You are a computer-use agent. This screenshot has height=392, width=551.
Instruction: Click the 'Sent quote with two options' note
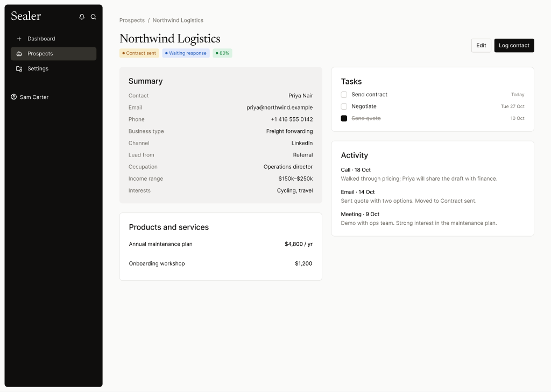tap(409, 201)
